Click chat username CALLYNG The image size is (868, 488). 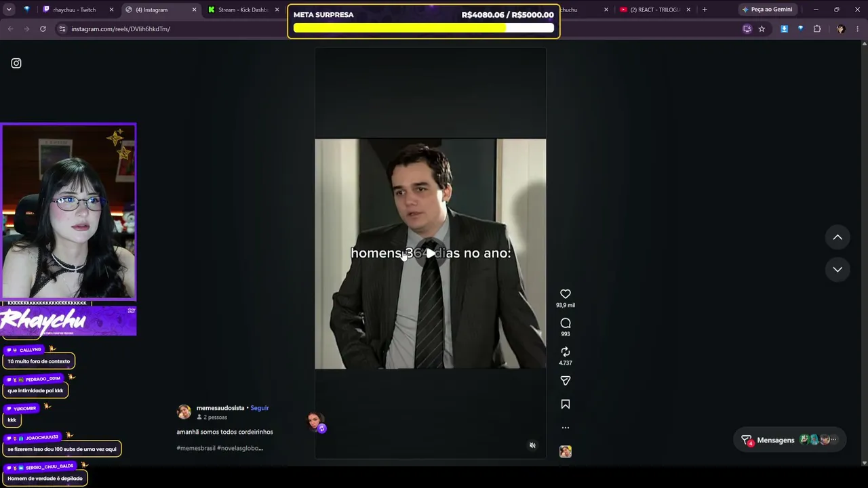31,350
